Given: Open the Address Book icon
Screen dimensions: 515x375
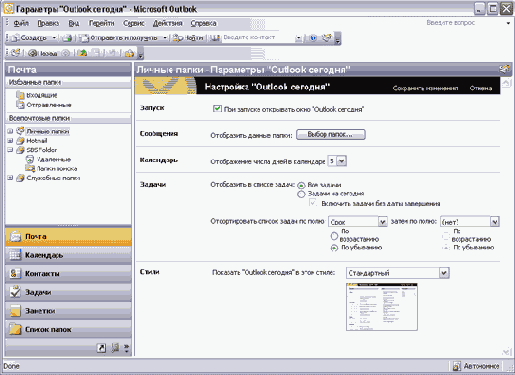Looking at the screenshot, I should [215, 38].
